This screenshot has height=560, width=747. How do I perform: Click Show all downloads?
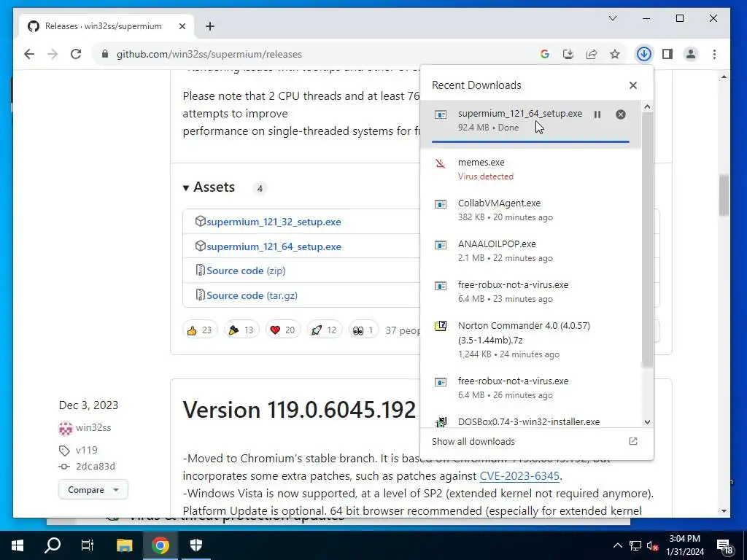point(473,441)
